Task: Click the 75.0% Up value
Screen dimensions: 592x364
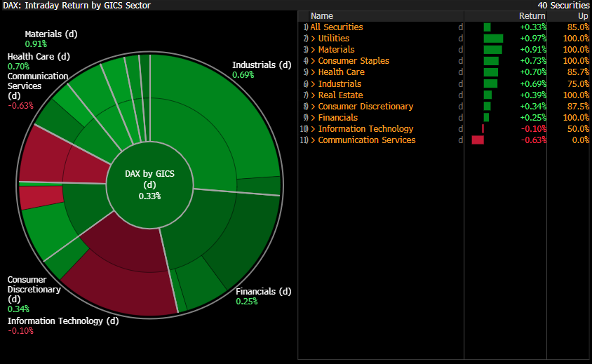Action: [x=578, y=84]
